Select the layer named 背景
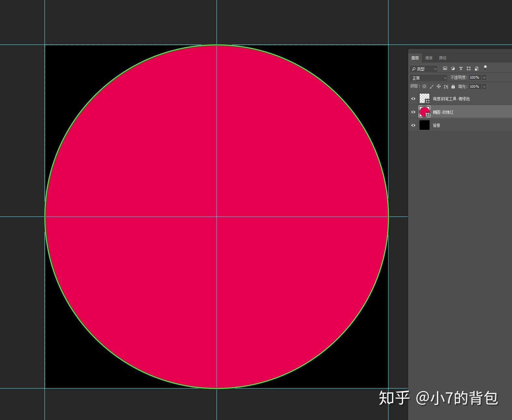Screen dimensions: 512x420 point(436,125)
